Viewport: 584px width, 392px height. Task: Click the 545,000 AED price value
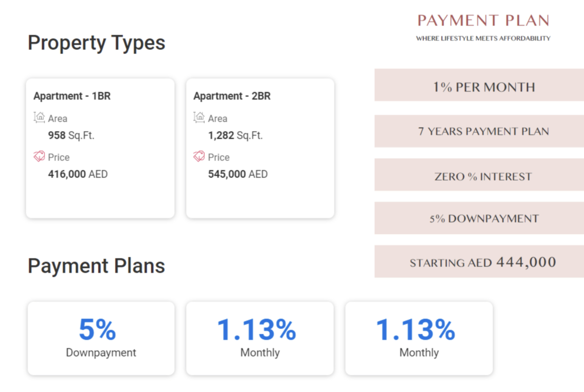[238, 174]
